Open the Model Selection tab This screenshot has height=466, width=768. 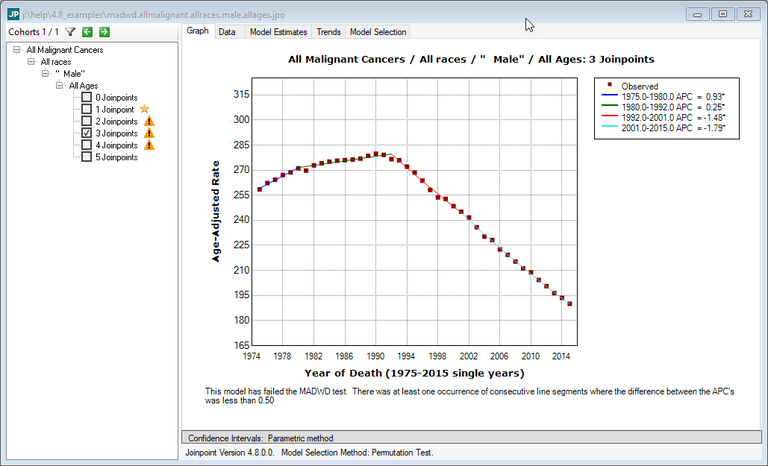[x=378, y=32]
